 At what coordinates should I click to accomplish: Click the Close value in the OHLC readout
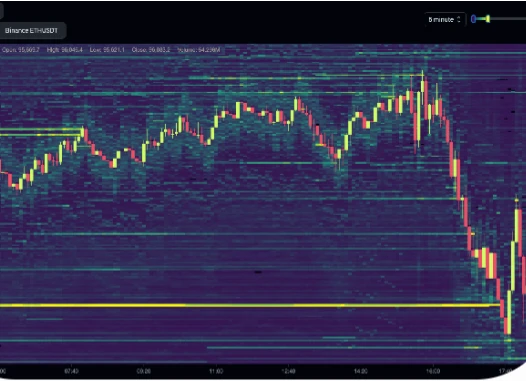point(151,50)
